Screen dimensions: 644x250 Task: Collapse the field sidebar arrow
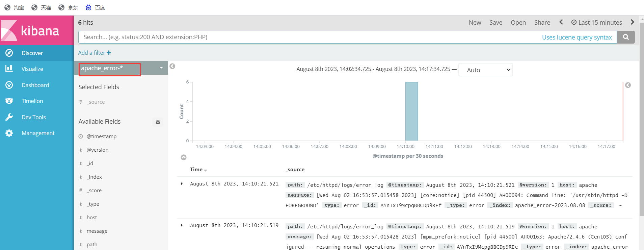[x=172, y=66]
